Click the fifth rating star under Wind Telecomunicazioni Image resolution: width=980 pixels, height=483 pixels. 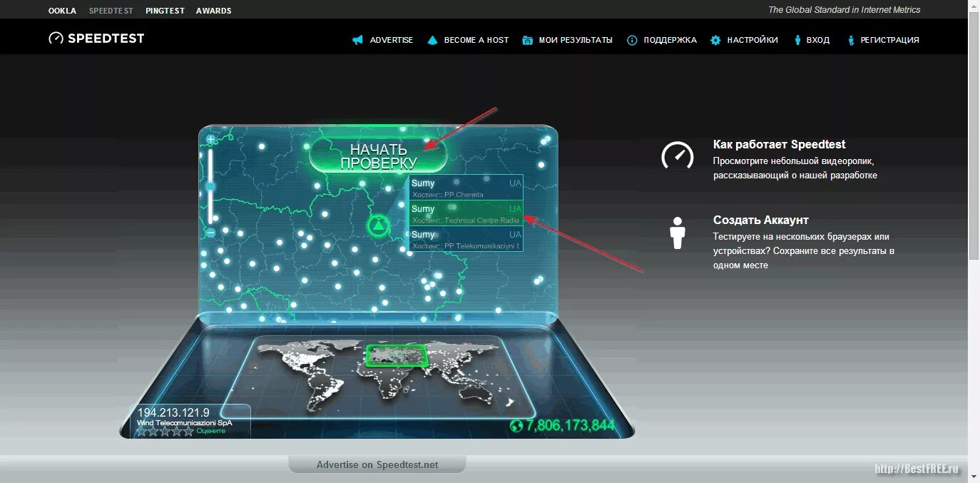[188, 431]
